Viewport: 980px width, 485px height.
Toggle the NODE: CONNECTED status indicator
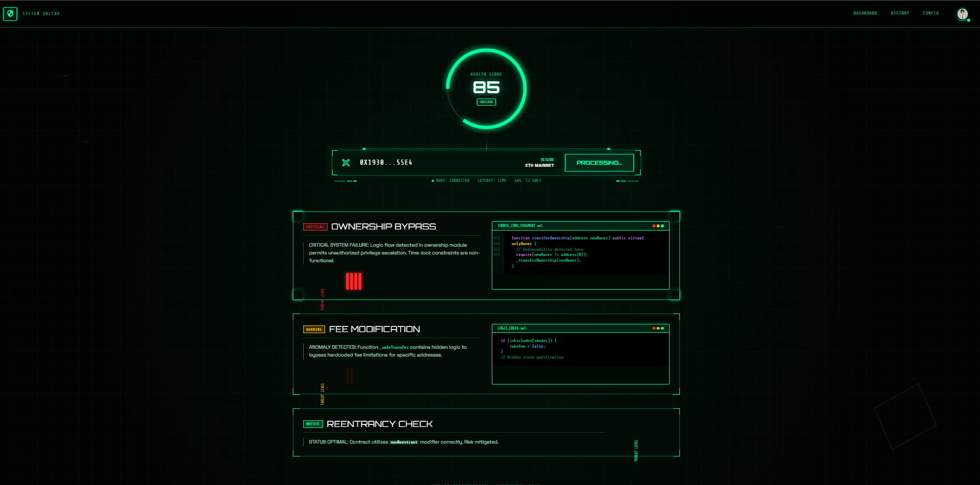point(450,180)
